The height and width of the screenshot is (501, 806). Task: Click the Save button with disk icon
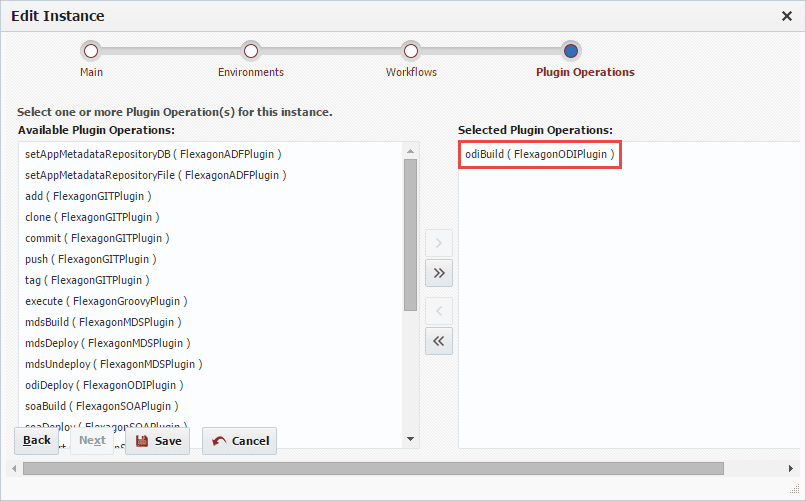point(157,441)
